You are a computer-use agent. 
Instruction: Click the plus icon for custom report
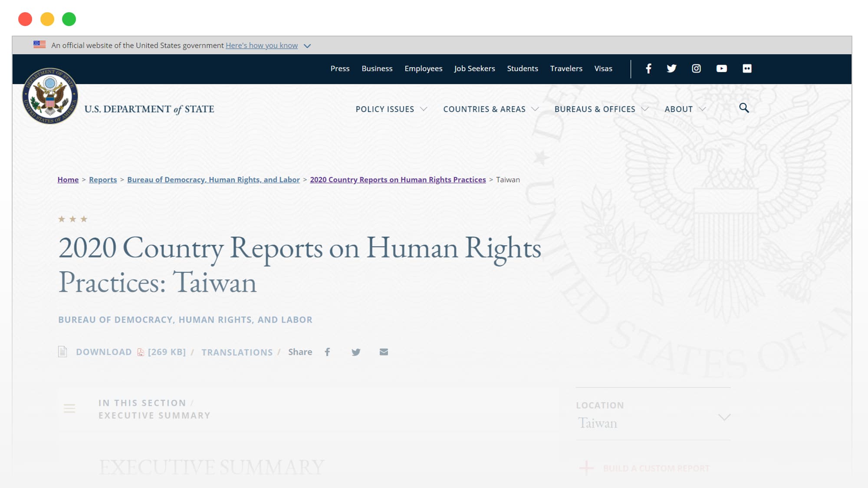[x=586, y=468]
